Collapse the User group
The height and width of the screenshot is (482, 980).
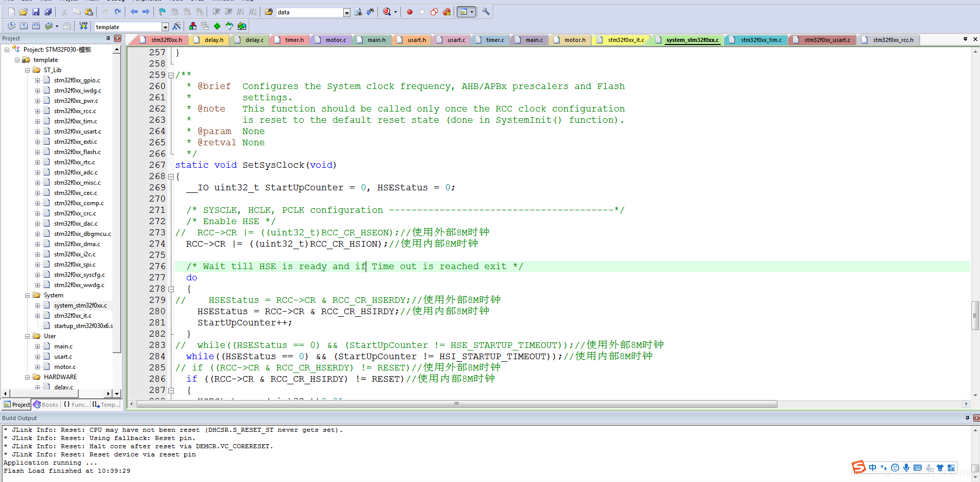[28, 336]
